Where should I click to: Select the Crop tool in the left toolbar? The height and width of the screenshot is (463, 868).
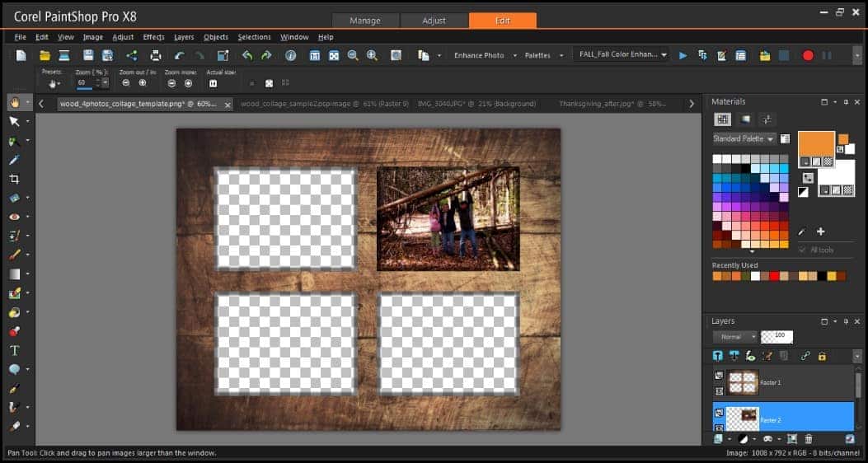point(14,179)
